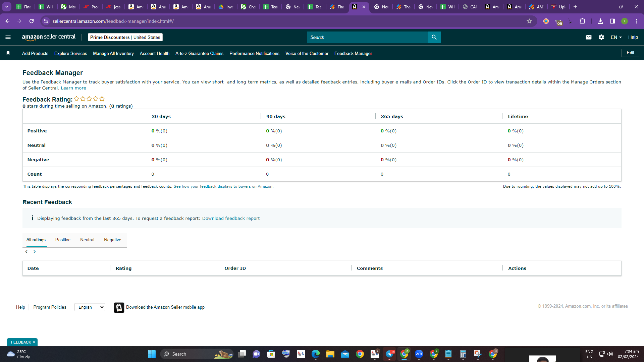Expand the EN language dropdown
The width and height of the screenshot is (644, 362).
(x=616, y=37)
